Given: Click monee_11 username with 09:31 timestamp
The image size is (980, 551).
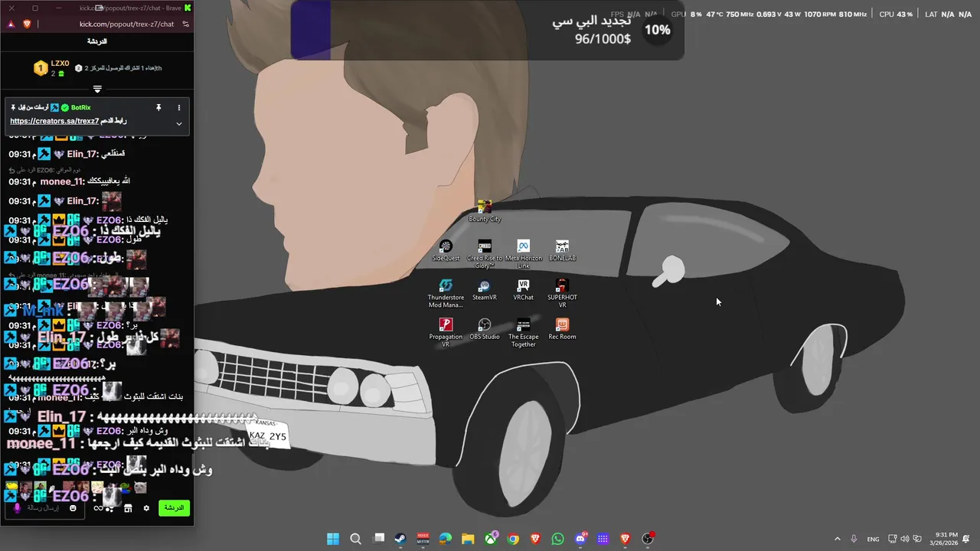Looking at the screenshot, I should (61, 181).
